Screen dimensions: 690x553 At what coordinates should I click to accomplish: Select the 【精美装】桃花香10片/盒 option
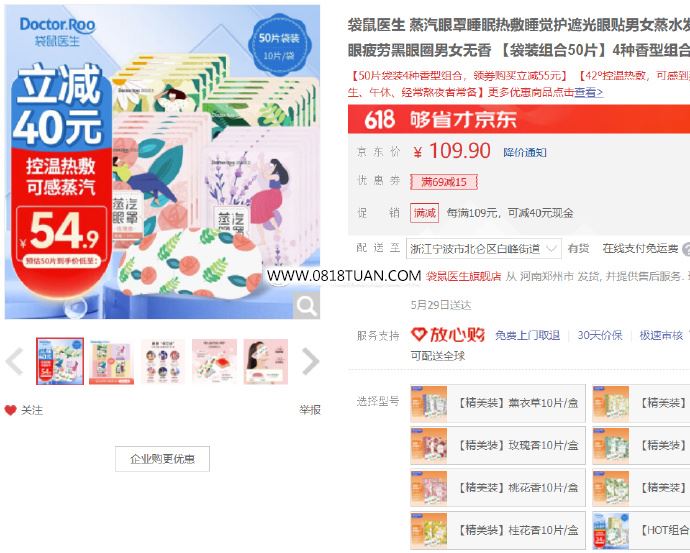click(x=498, y=487)
